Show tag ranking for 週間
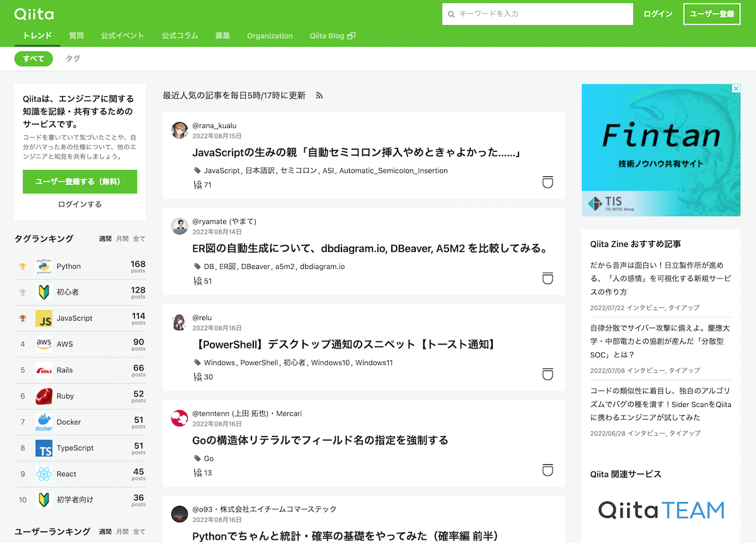 (105, 239)
